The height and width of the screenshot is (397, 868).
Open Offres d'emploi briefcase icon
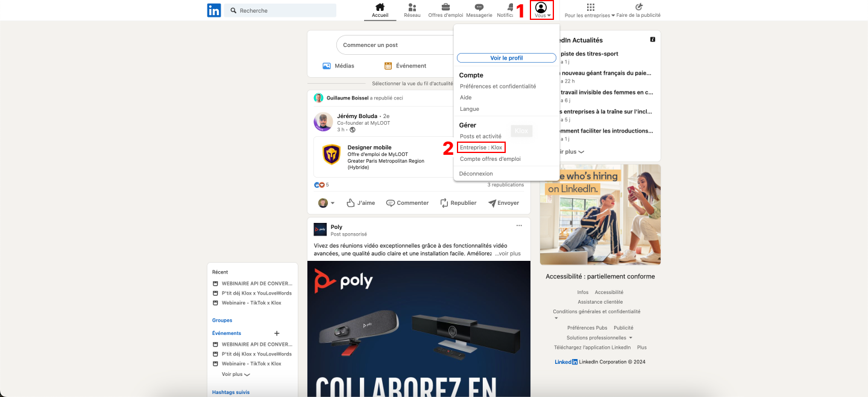tap(445, 7)
